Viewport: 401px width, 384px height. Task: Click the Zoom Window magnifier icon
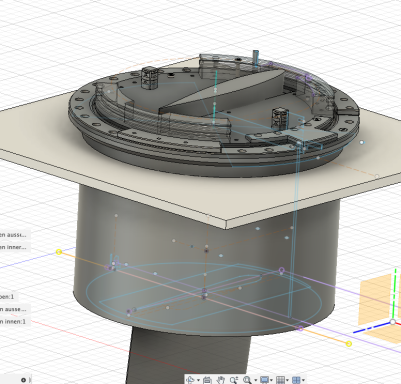click(247, 380)
